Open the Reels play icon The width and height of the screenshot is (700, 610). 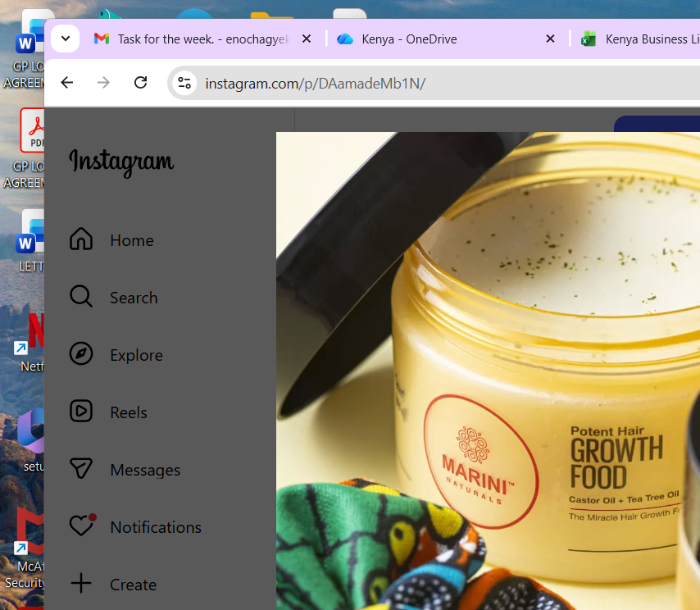click(81, 411)
